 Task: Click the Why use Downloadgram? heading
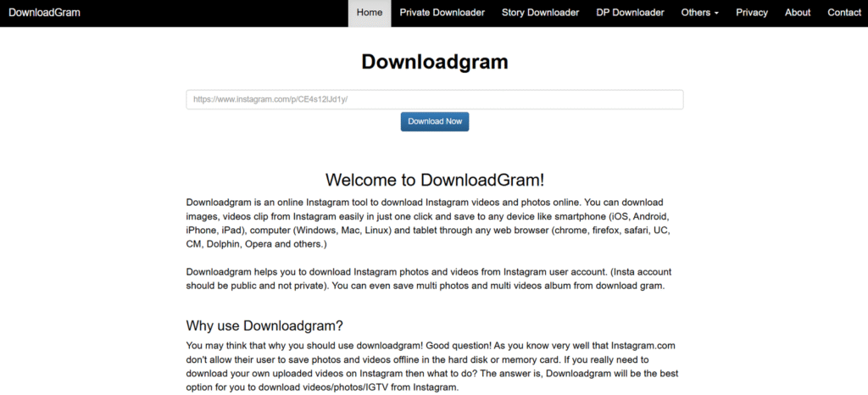coord(264,325)
